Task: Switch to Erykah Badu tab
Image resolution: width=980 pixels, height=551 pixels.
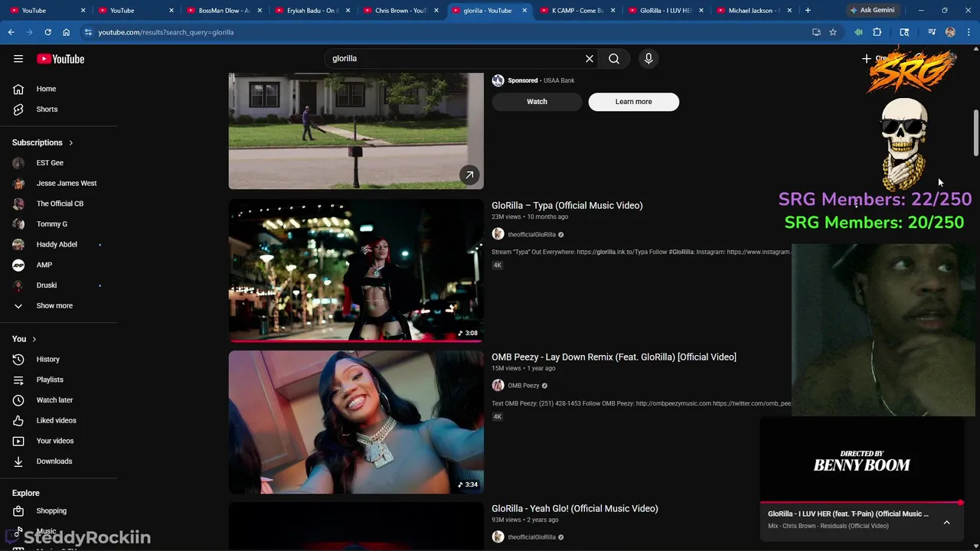Action: [312, 11]
